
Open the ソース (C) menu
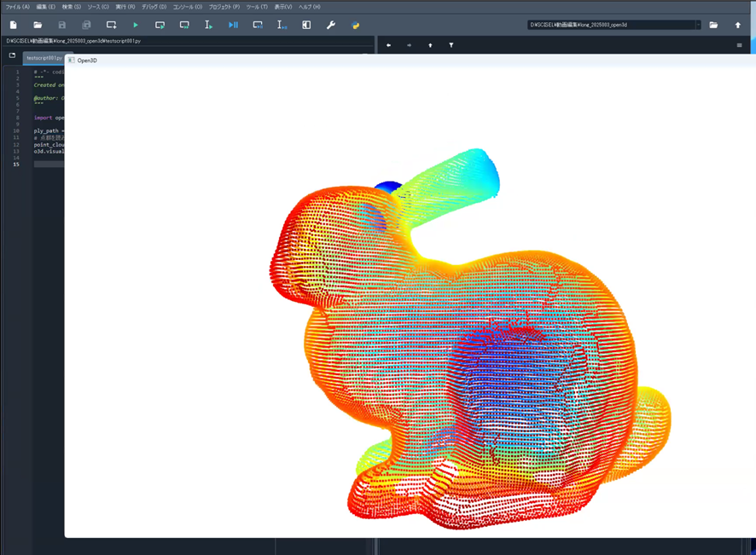[98, 7]
